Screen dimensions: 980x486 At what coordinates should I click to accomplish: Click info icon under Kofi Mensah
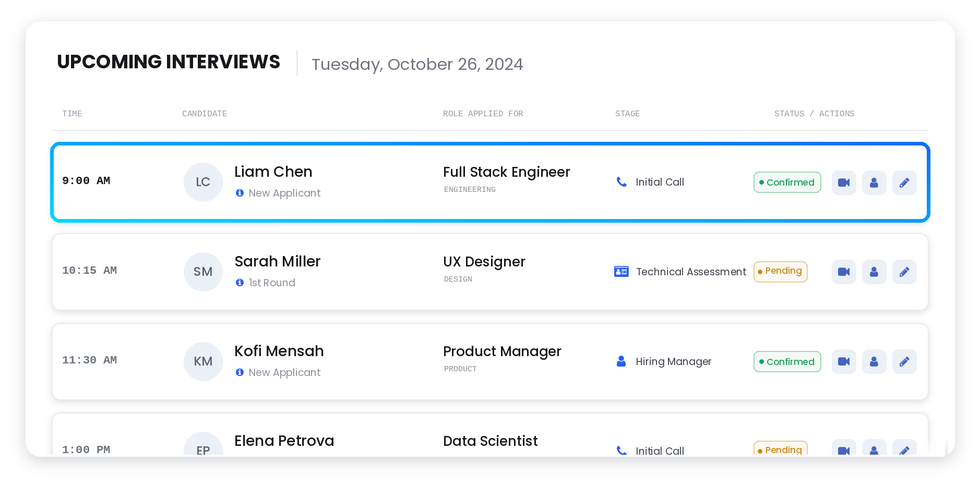(x=240, y=372)
